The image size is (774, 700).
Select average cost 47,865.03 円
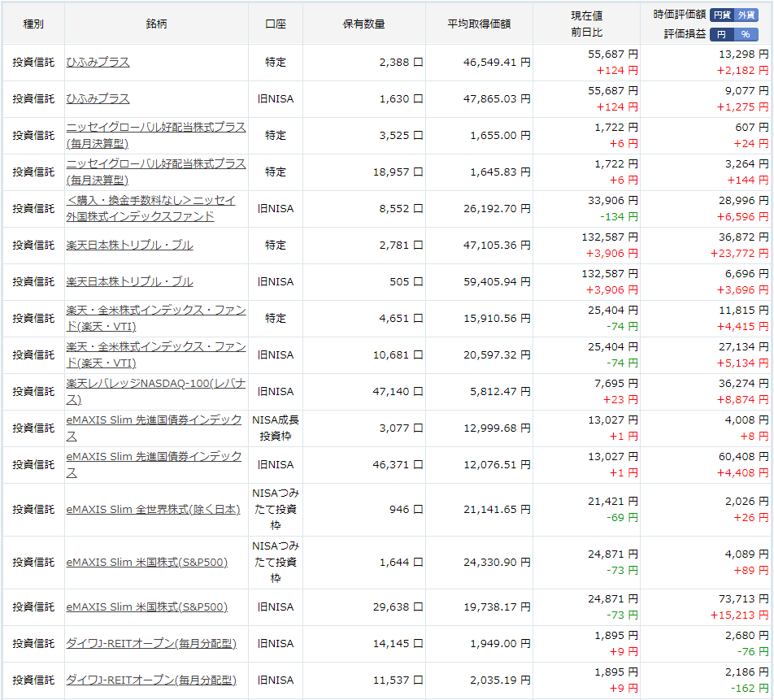497,98
